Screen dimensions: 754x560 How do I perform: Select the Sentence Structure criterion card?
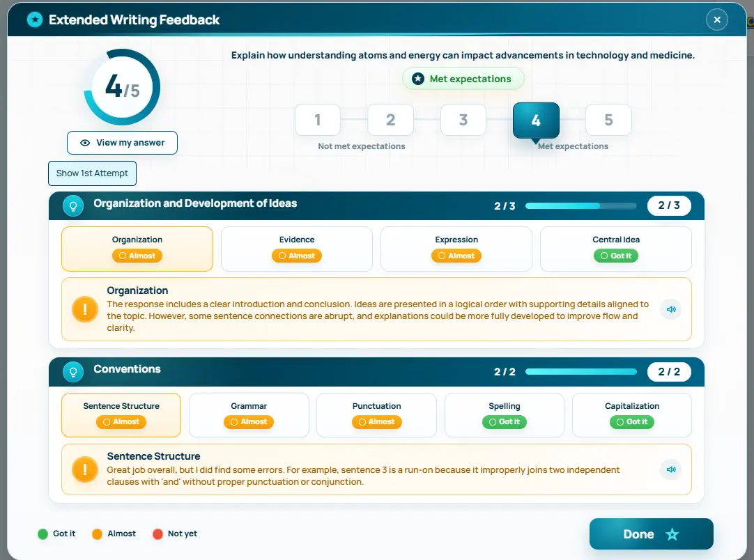[121, 415]
